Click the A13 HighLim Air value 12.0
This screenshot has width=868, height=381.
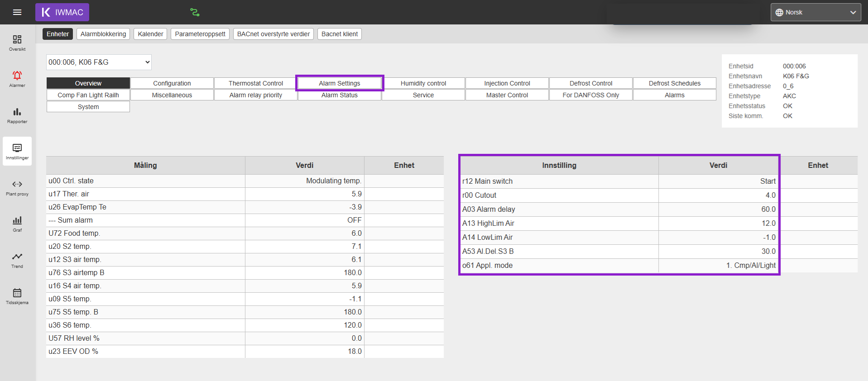coord(768,223)
